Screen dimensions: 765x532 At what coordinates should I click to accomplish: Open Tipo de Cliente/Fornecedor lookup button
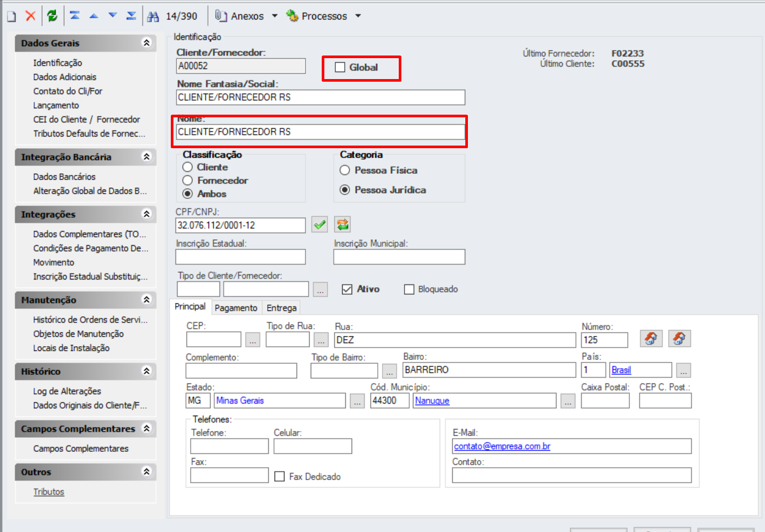coord(321,290)
